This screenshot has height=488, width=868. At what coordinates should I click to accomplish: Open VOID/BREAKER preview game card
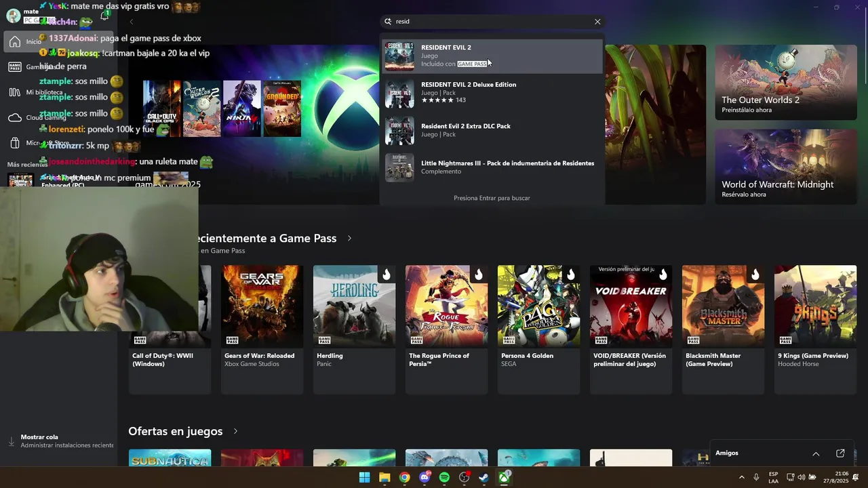pyautogui.click(x=631, y=329)
